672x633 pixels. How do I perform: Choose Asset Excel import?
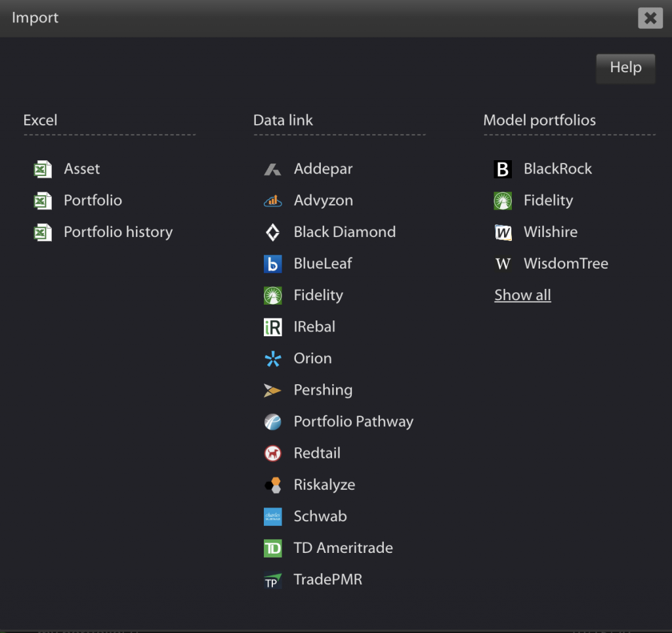point(82,169)
